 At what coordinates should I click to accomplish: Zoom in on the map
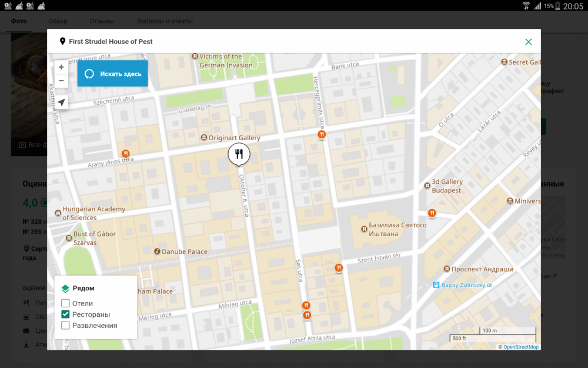coord(61,68)
